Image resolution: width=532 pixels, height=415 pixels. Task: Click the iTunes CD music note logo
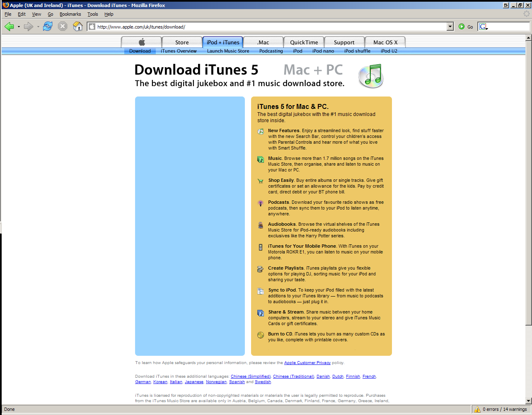pyautogui.click(x=371, y=76)
